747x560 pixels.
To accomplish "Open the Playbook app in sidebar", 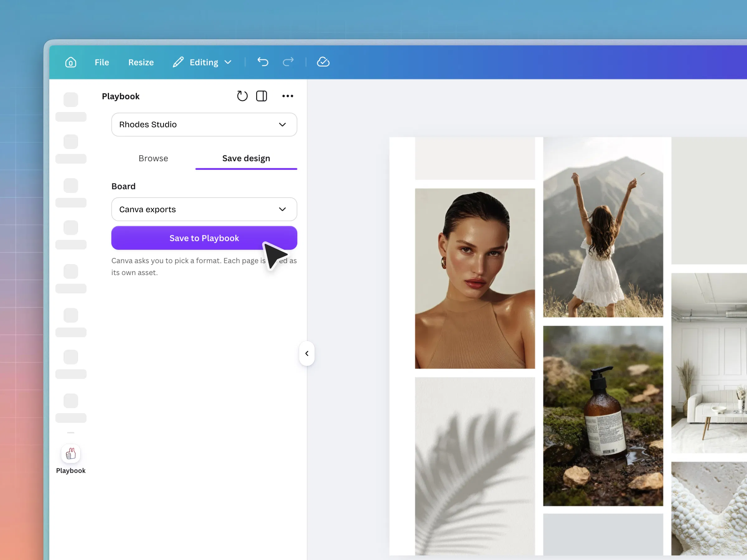I will click(71, 460).
